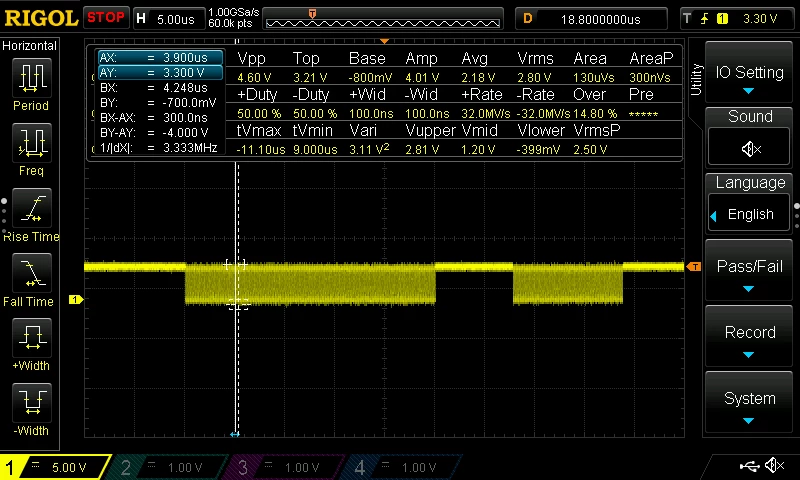Click the Vpp value 4.60 V
This screenshot has width=800, height=480.
[x=254, y=78]
